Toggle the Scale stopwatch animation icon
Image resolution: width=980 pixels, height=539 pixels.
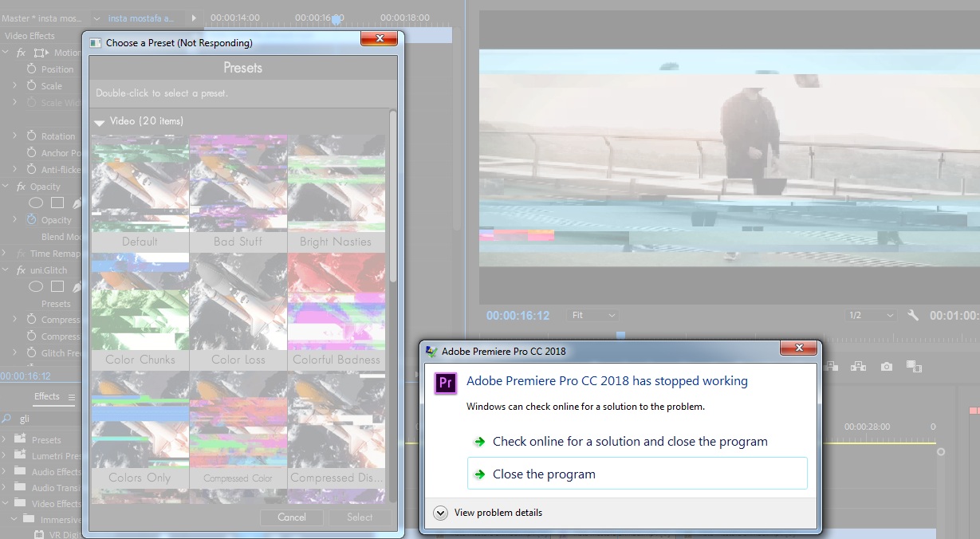click(32, 86)
